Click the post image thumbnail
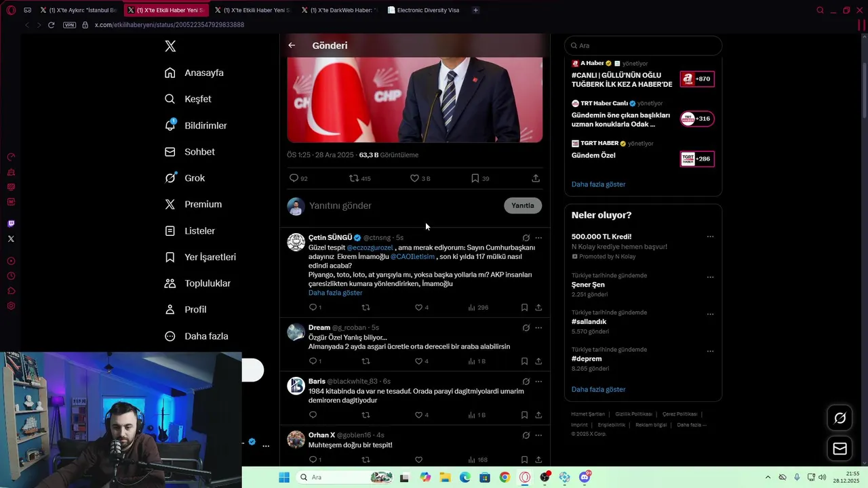Viewport: 868px width, 488px height. pos(414,100)
